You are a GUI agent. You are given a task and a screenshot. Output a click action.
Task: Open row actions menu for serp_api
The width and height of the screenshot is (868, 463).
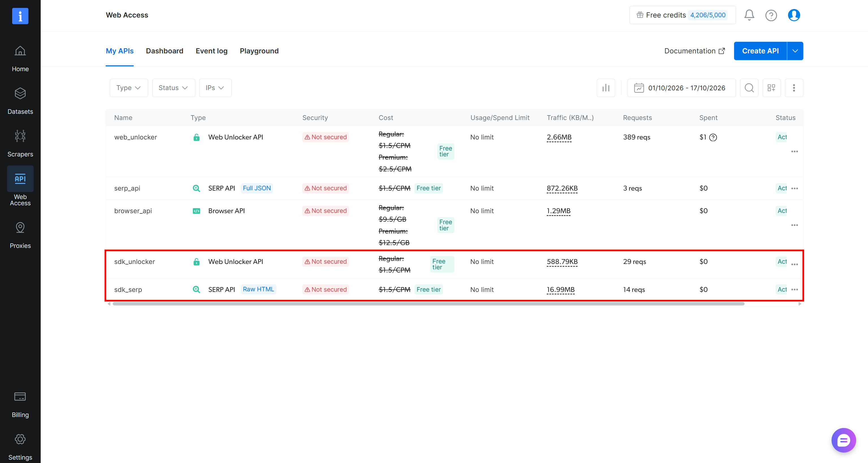(795, 188)
